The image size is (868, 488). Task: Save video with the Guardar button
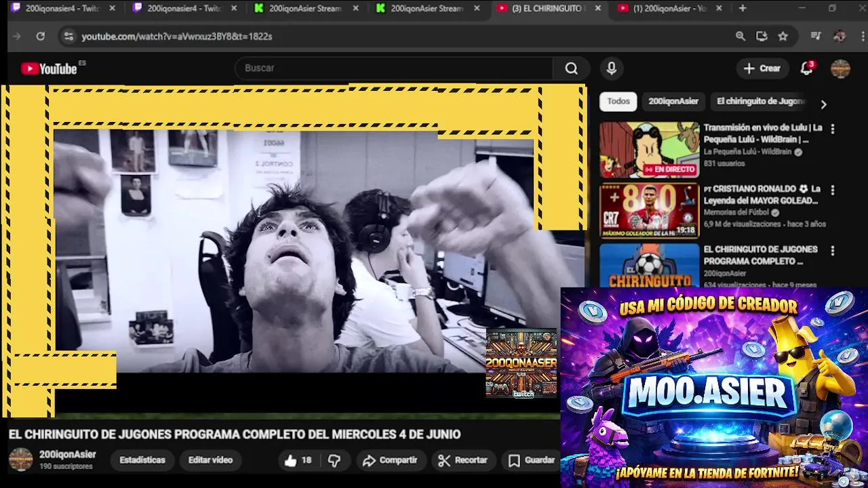[x=532, y=461]
